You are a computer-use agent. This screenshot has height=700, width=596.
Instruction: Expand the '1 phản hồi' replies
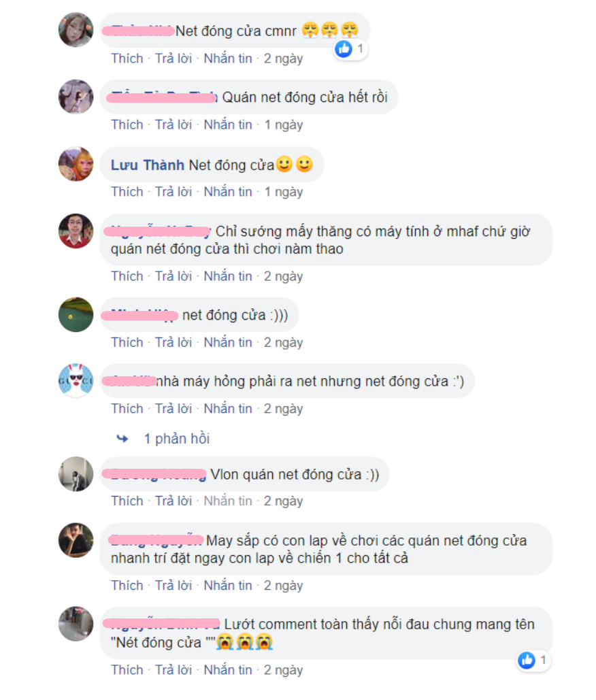(x=176, y=439)
